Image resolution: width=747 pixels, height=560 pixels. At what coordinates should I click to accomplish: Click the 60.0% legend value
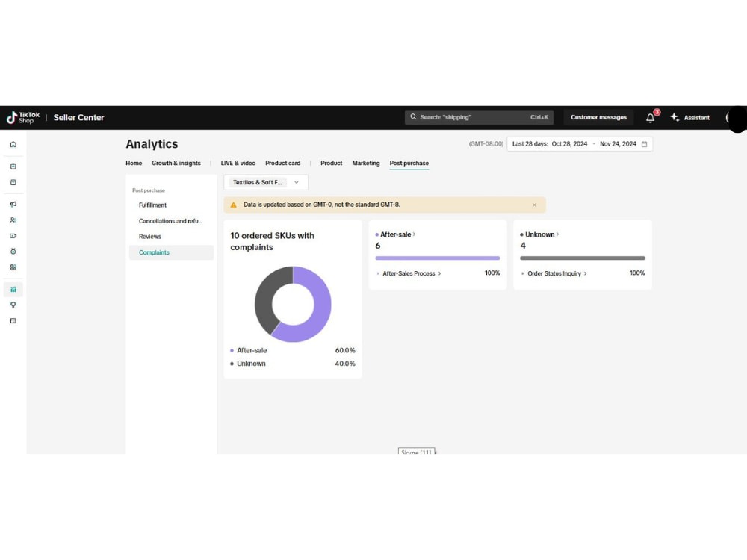click(345, 350)
